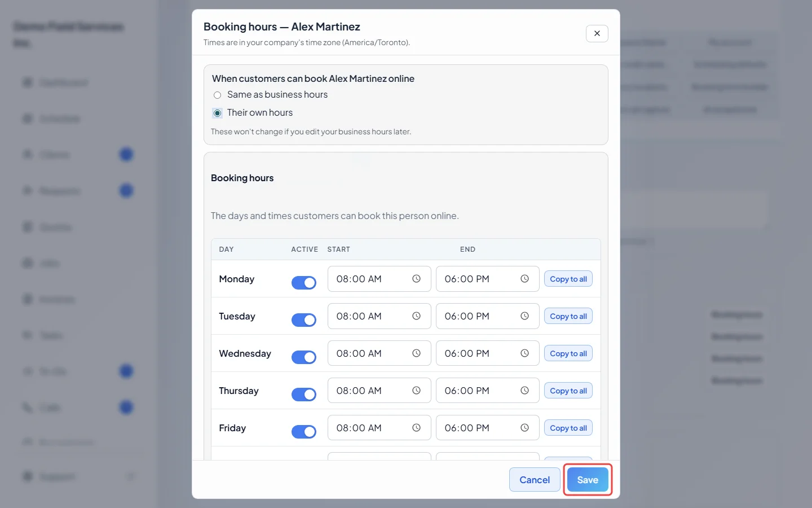Edit Wednesday's 06:00 PM end time text

[x=467, y=353]
